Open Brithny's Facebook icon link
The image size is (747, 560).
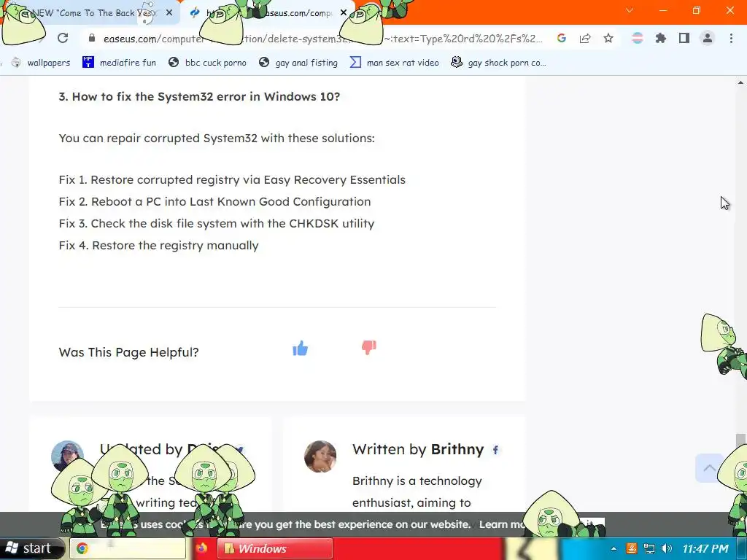click(495, 449)
